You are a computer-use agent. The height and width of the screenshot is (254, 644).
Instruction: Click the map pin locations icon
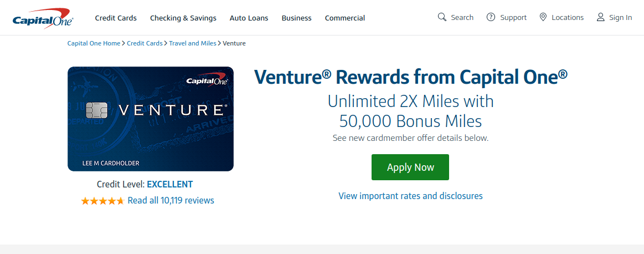[x=543, y=17]
